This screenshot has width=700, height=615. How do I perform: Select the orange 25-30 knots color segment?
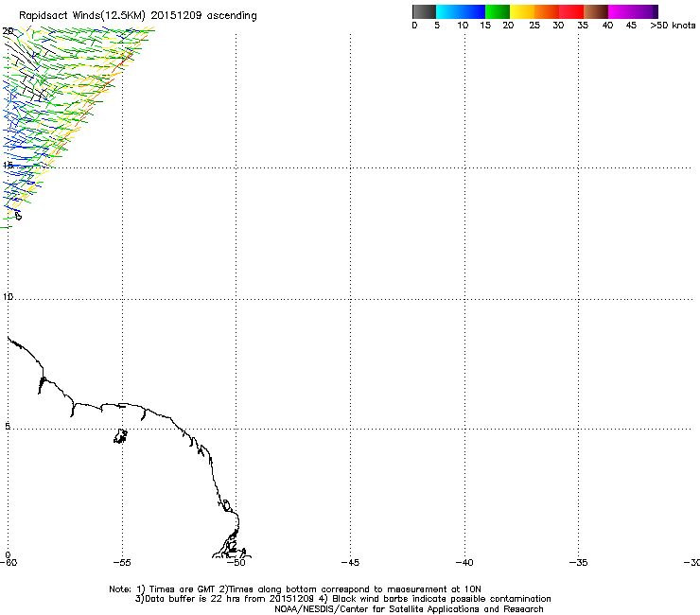pos(547,11)
